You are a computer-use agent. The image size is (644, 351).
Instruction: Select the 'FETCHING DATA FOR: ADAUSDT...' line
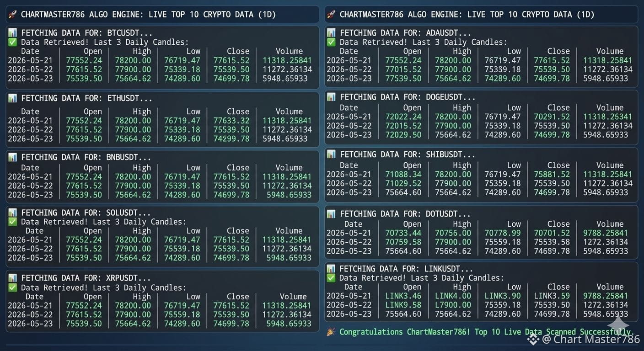click(406, 33)
